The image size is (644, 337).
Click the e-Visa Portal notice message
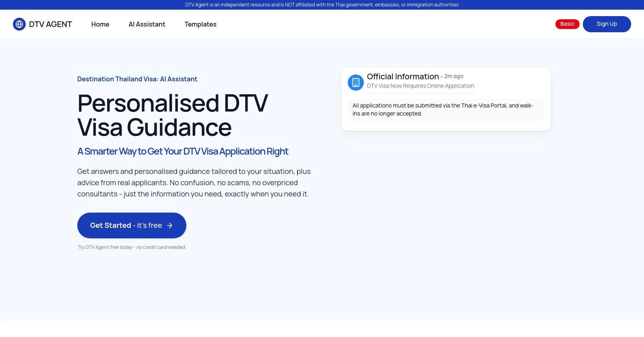click(446, 110)
